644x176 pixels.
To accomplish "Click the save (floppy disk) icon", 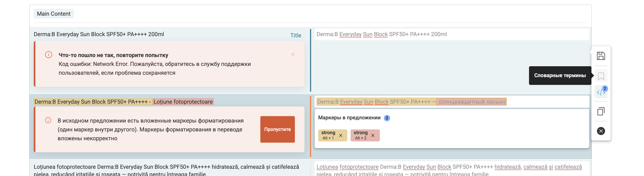I will coord(601,56).
